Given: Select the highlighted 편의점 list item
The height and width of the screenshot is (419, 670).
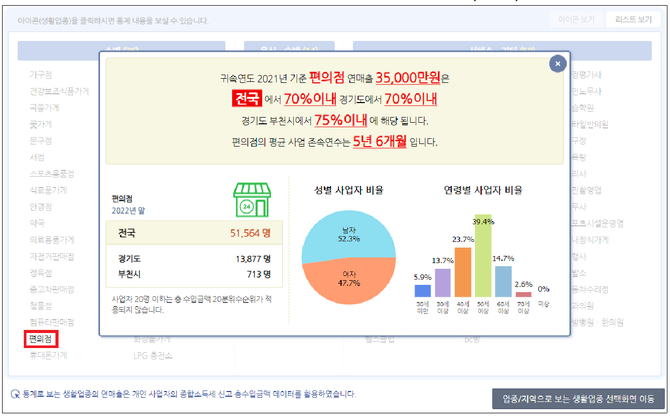Looking at the screenshot, I should point(42,339).
